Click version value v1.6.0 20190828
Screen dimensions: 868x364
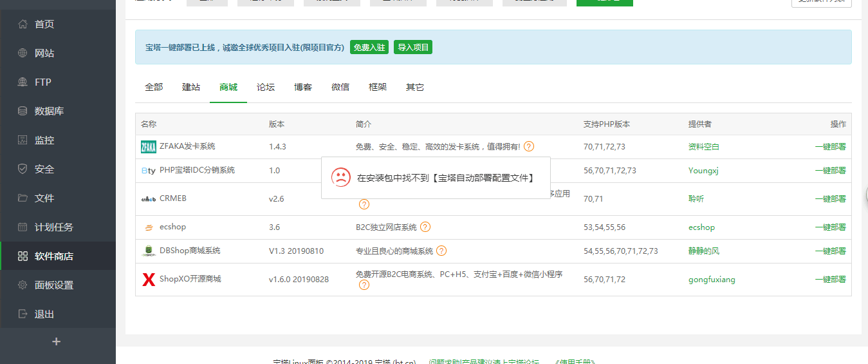299,280
